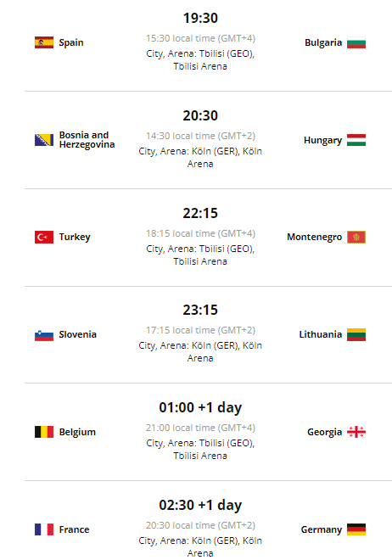Click the Belgium flag icon
The height and width of the screenshot is (560, 392).
[x=44, y=432]
